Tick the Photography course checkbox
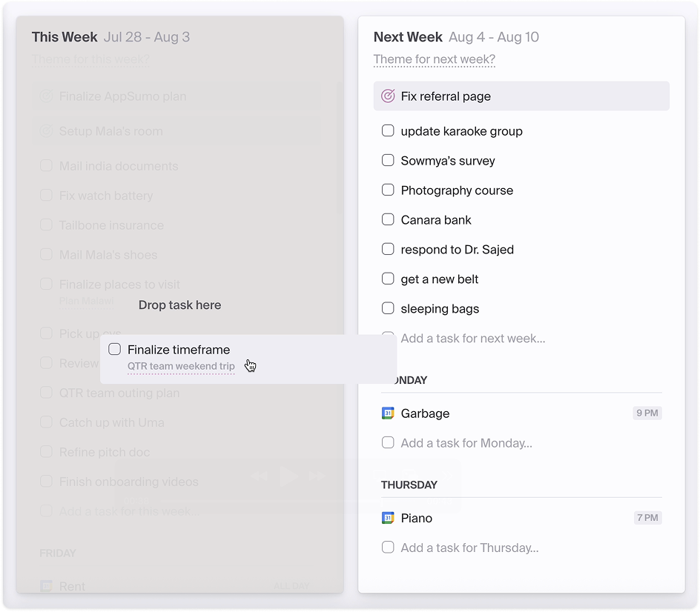 pyautogui.click(x=388, y=190)
